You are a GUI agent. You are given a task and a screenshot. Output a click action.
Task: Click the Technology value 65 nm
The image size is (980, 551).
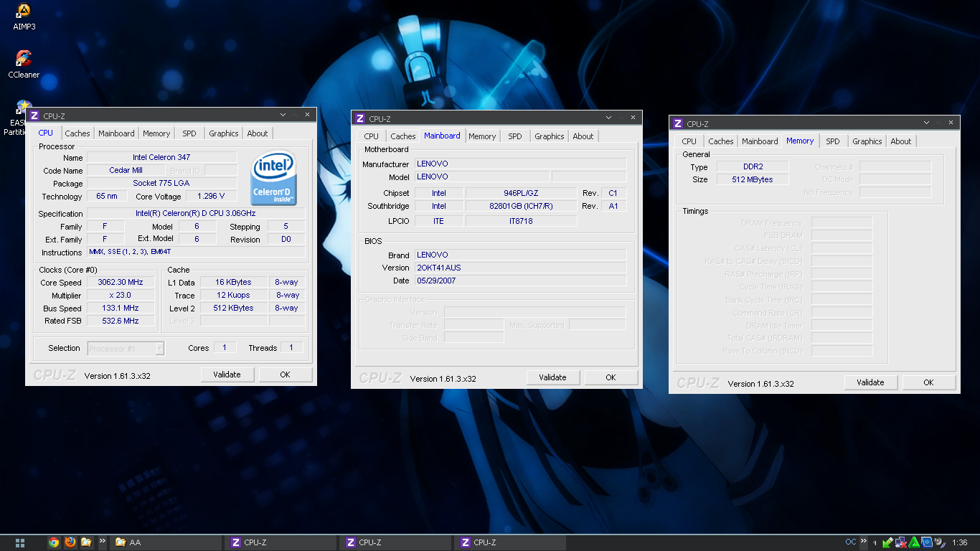tap(107, 197)
